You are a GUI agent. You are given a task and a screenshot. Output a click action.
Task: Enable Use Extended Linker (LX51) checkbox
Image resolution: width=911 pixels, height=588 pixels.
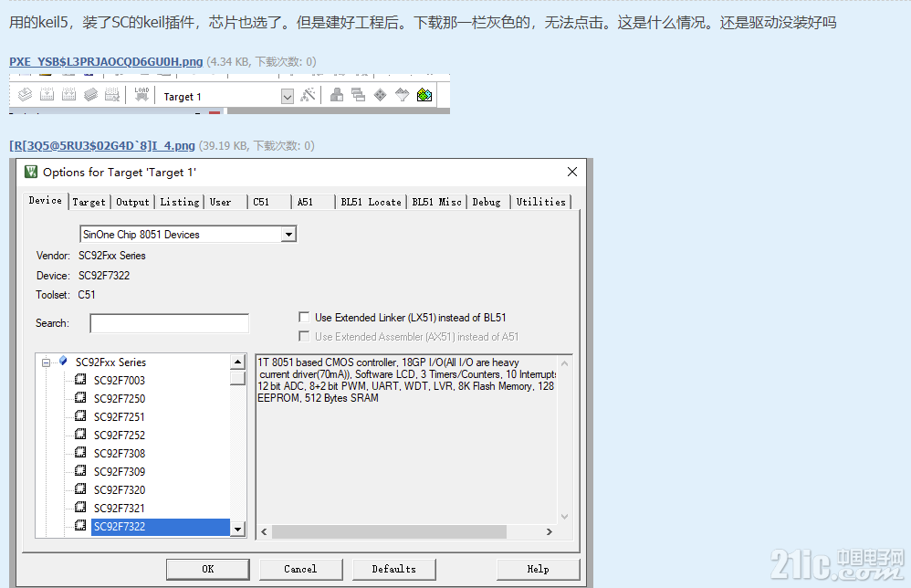(304, 317)
